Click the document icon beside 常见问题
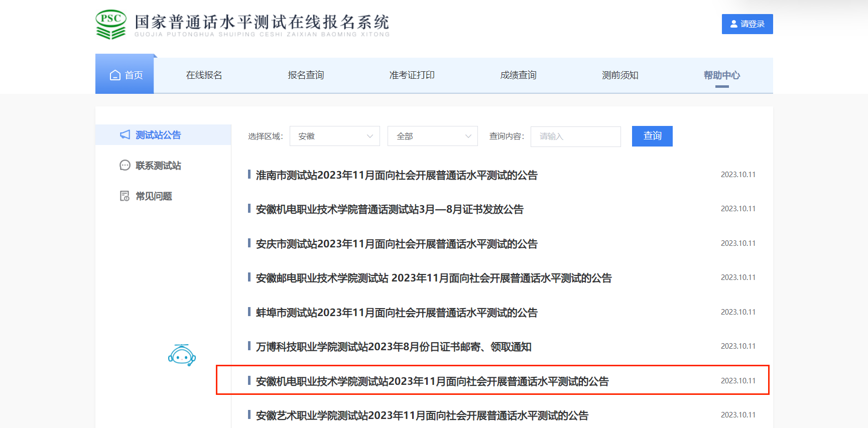The height and width of the screenshot is (428, 868). pyautogui.click(x=125, y=196)
